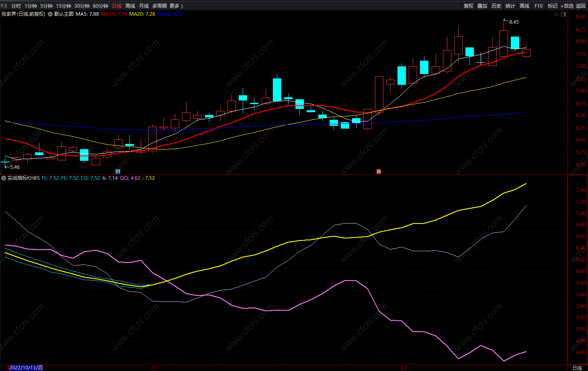Viewport: 588px width, 371px height.
Task: Select the 1分钟 period tab
Action: click(31, 6)
